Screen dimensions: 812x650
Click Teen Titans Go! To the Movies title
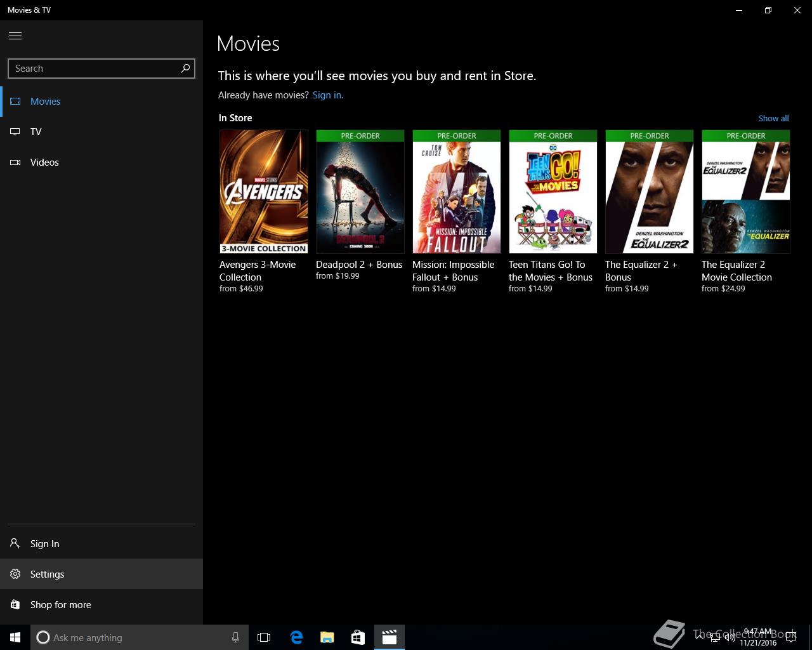(551, 271)
